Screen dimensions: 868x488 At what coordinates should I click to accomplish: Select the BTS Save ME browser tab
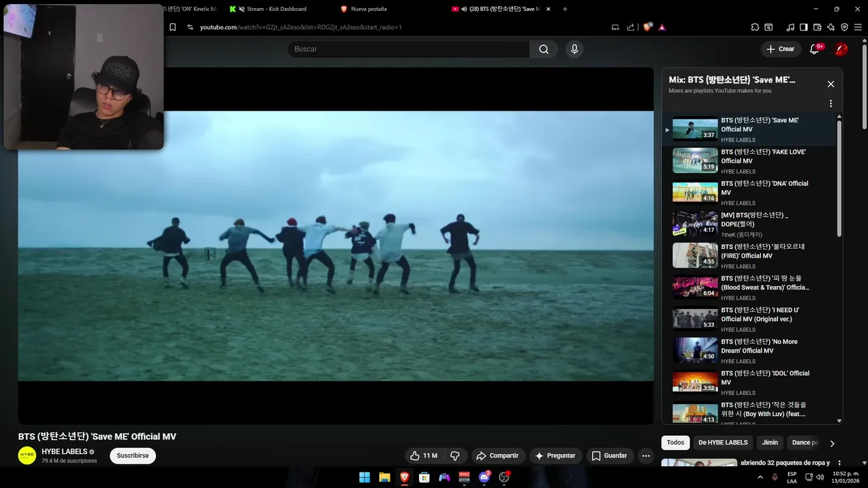(500, 9)
